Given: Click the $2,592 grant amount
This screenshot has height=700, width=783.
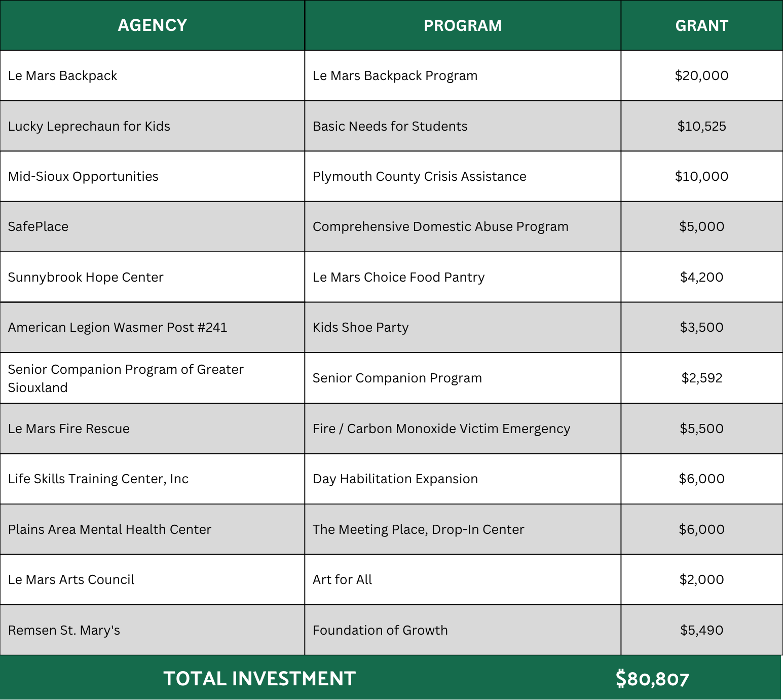Looking at the screenshot, I should 702,378.
